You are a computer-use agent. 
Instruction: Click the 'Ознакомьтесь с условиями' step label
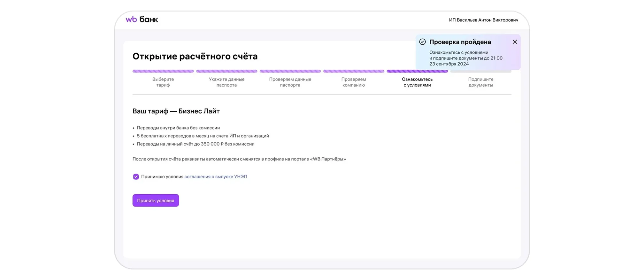coord(417,82)
